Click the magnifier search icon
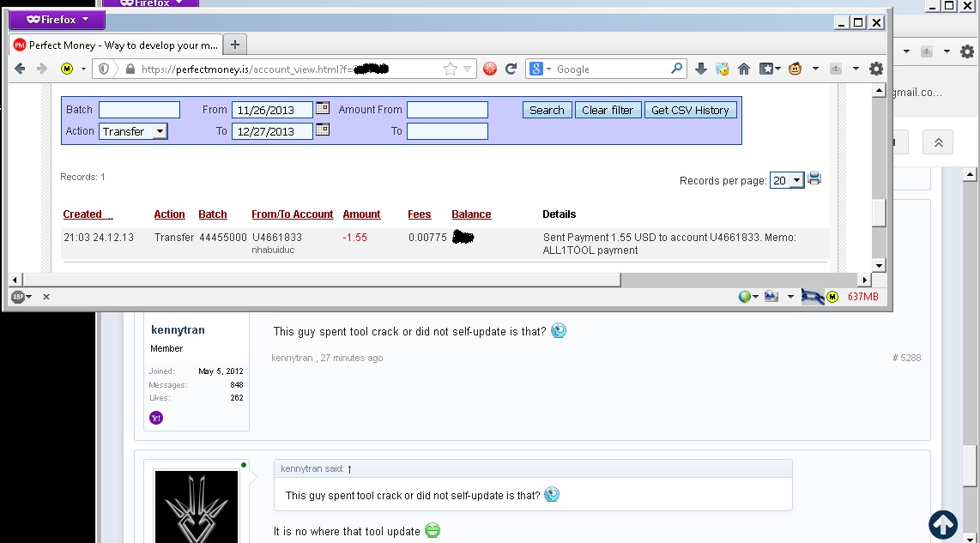This screenshot has width=980, height=543. click(676, 68)
